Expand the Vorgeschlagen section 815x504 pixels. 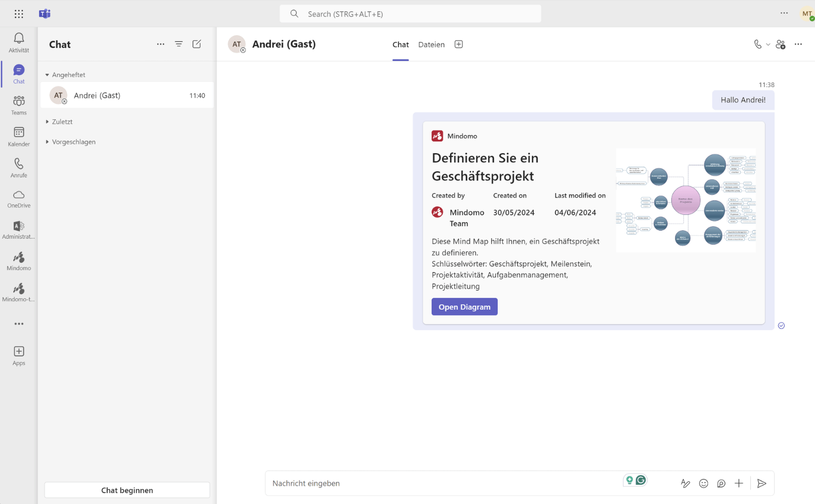(47, 142)
